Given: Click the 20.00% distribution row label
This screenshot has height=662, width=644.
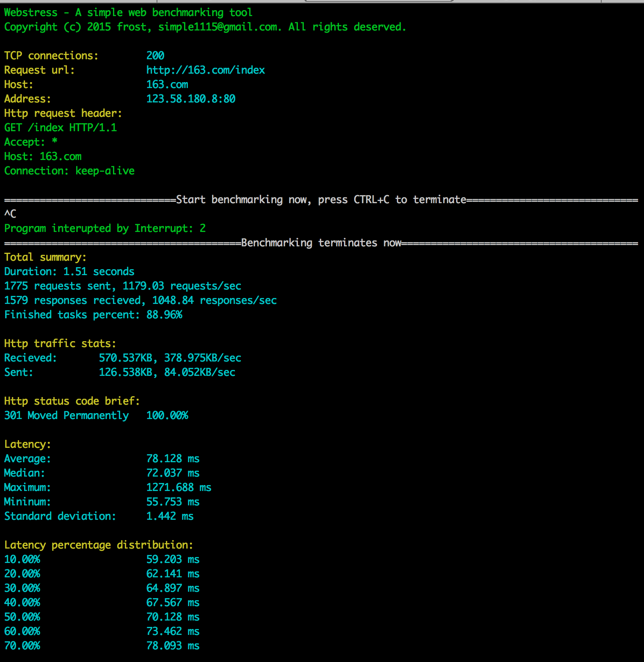Looking at the screenshot, I should coord(22,574).
